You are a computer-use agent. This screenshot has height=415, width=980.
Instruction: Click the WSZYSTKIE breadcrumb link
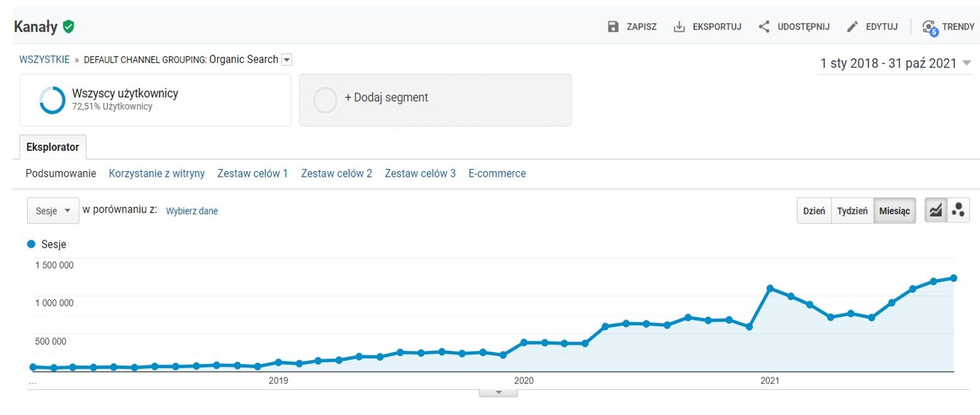45,60
